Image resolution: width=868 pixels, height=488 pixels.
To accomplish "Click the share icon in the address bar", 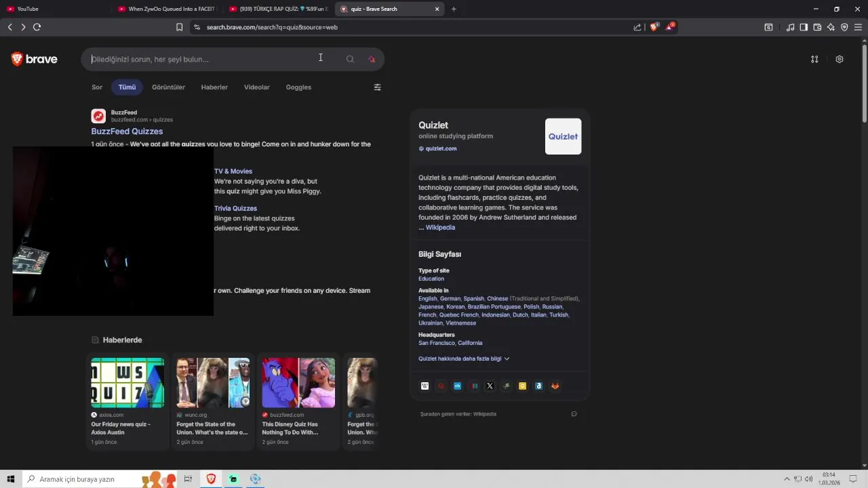I will [637, 27].
